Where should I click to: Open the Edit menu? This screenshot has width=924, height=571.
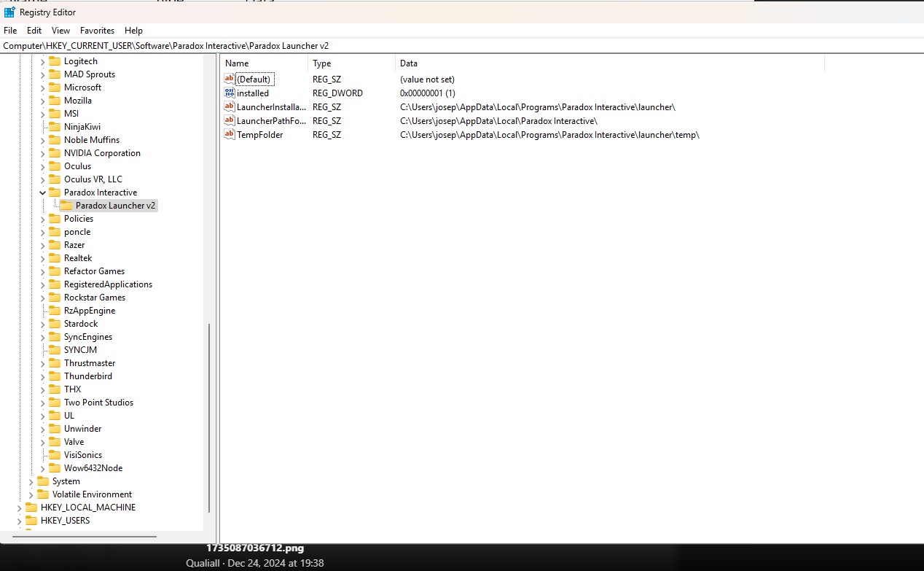point(34,31)
